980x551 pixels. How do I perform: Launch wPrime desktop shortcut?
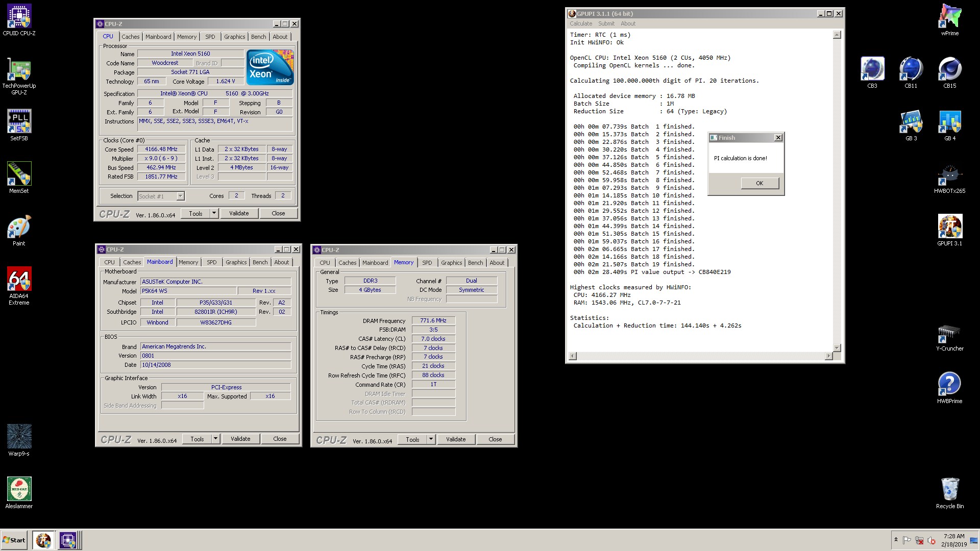[x=949, y=20]
